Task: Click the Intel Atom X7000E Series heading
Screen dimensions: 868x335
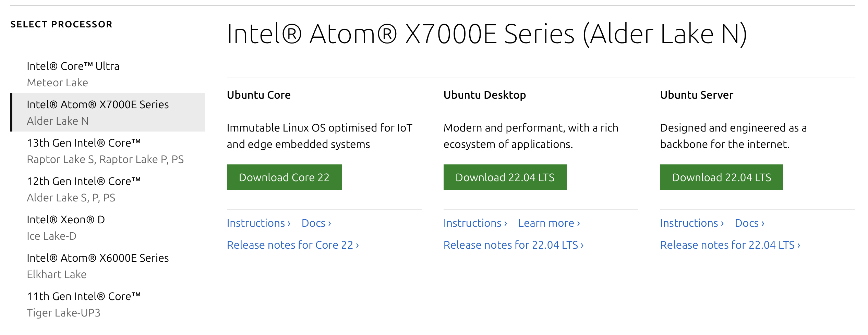Action: [x=487, y=34]
